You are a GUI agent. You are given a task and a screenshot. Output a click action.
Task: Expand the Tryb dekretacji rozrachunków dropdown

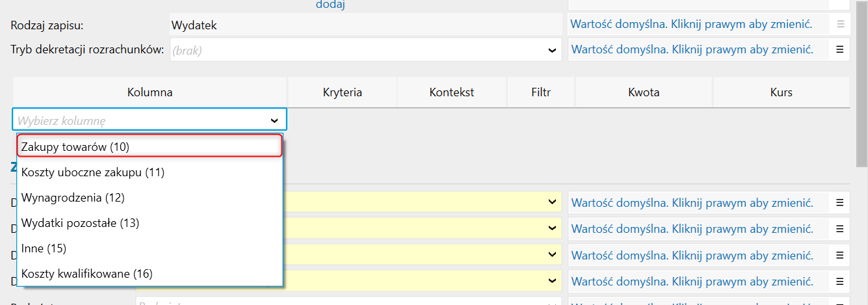(x=552, y=50)
